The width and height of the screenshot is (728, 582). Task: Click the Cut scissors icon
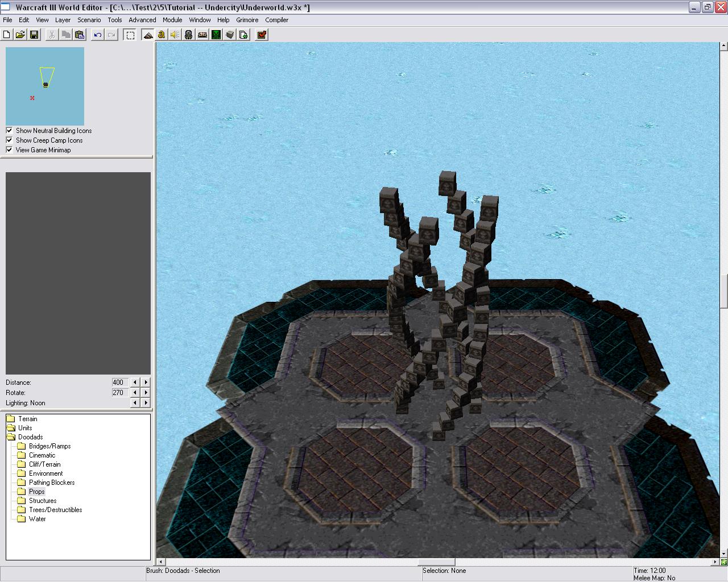pos(52,35)
